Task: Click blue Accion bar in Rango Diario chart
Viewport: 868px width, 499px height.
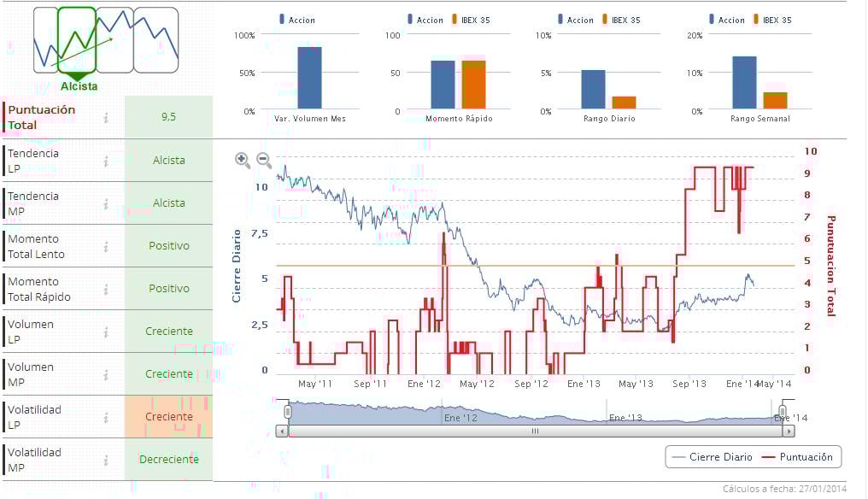Action: [593, 89]
